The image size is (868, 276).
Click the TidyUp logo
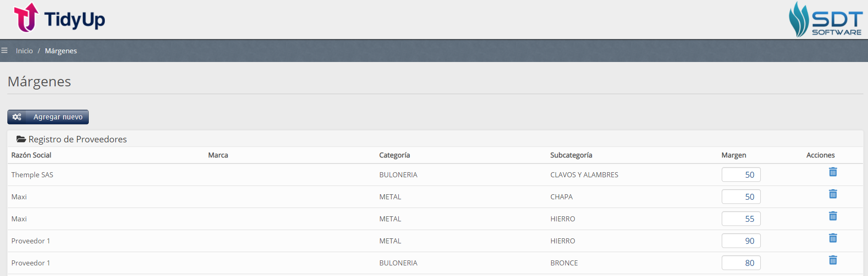click(x=60, y=18)
